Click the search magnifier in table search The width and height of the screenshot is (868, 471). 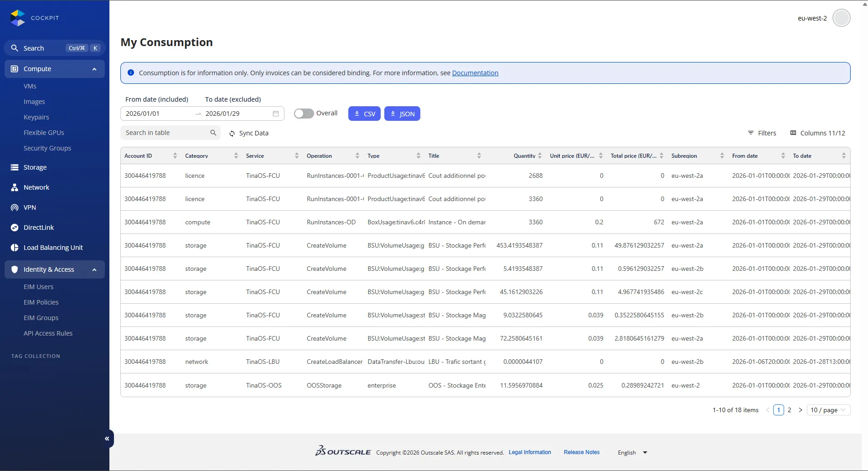click(x=213, y=133)
